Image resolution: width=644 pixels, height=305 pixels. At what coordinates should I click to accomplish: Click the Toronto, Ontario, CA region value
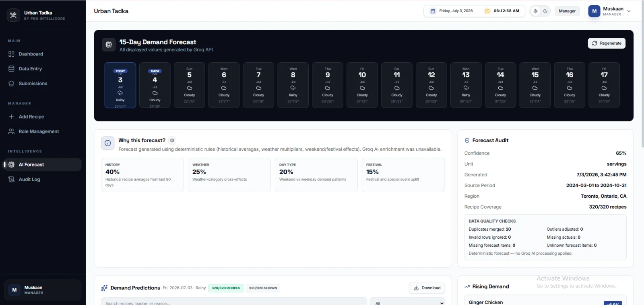(604, 196)
